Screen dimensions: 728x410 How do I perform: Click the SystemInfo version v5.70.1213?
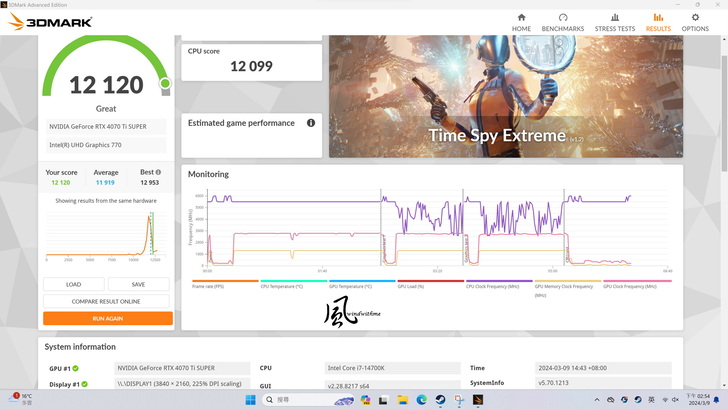pyautogui.click(x=603, y=383)
